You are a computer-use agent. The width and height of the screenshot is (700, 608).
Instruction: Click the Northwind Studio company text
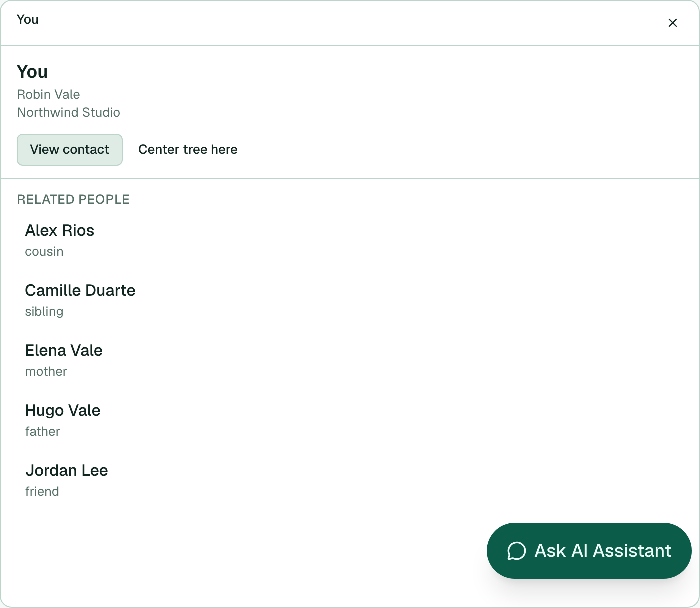[x=68, y=112]
